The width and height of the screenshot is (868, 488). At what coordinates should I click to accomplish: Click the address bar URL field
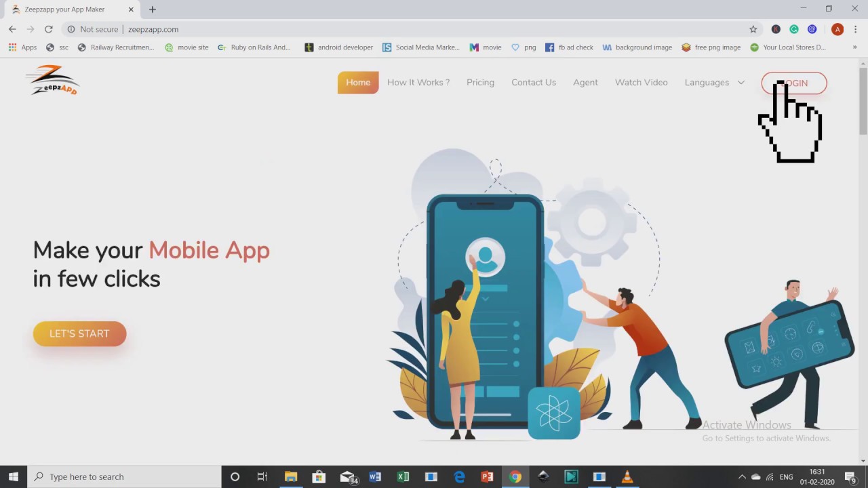click(434, 29)
